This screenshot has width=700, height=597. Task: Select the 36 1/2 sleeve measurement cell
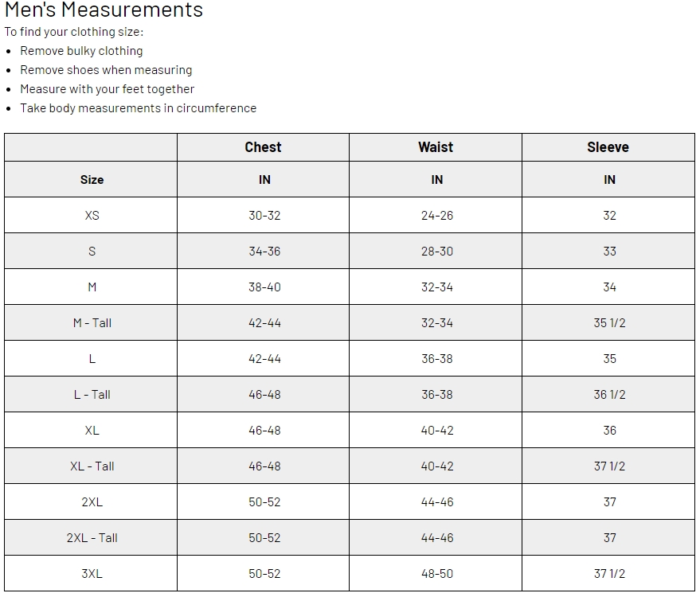tap(609, 395)
